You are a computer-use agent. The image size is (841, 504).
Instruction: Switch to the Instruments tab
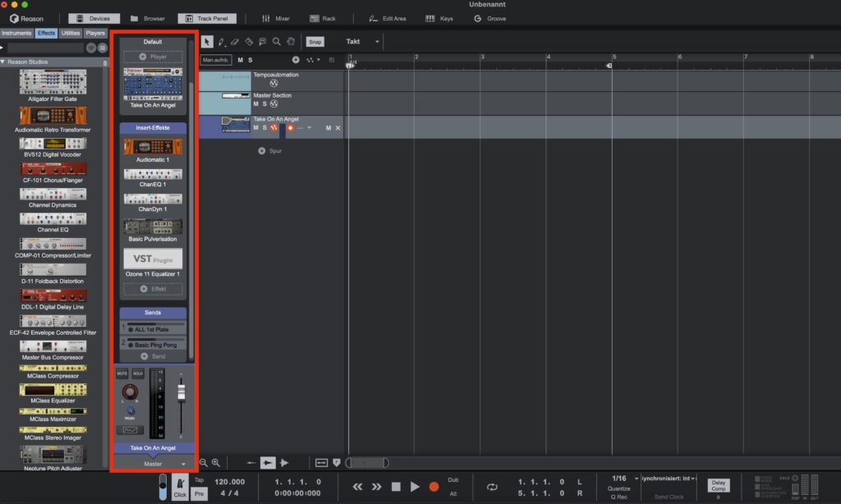tap(16, 33)
